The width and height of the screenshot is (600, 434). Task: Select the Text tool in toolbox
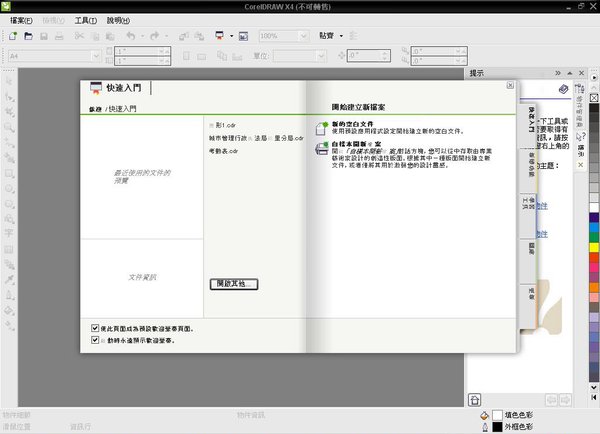tap(9, 233)
